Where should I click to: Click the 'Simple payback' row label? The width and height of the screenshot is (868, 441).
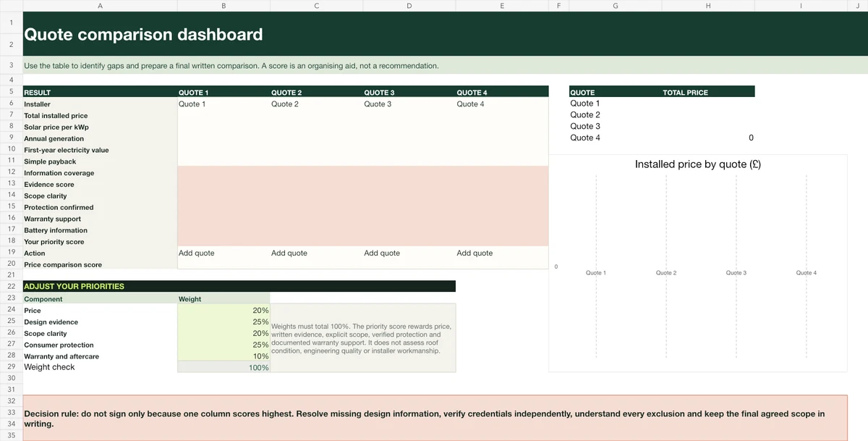coord(50,162)
